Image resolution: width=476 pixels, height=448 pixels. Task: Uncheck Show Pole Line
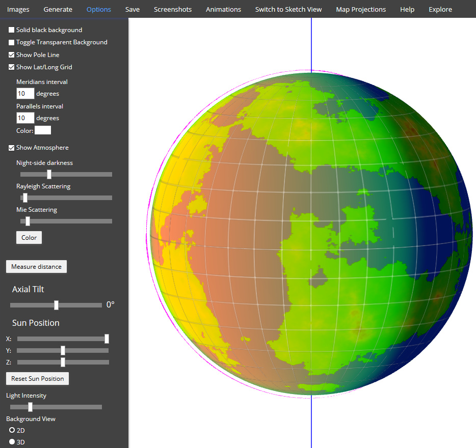pos(12,55)
